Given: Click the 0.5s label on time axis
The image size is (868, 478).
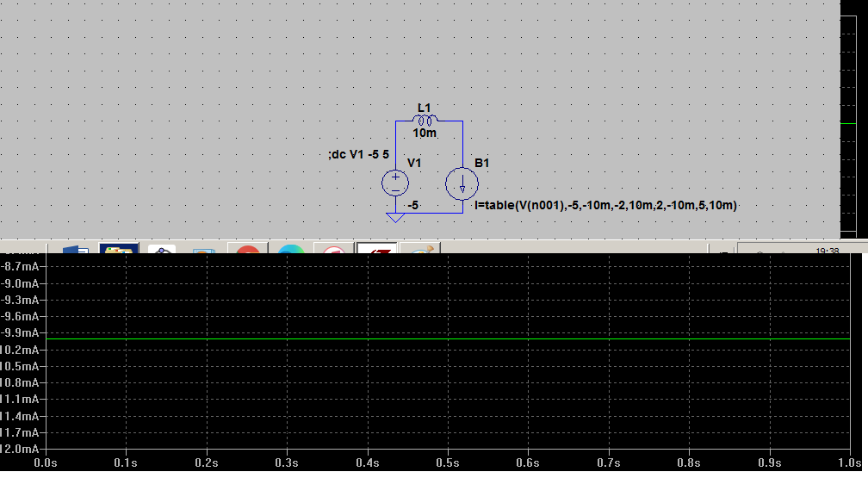Looking at the screenshot, I should point(448,463).
